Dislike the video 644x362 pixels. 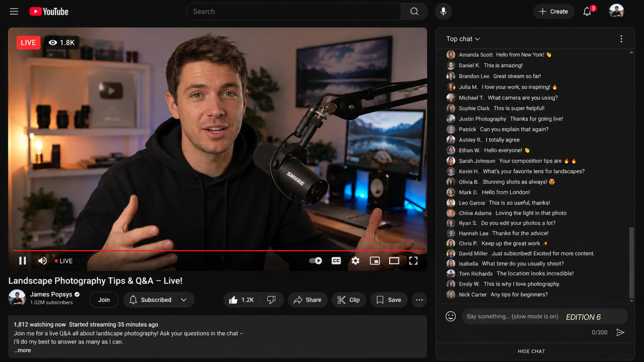[x=271, y=300]
